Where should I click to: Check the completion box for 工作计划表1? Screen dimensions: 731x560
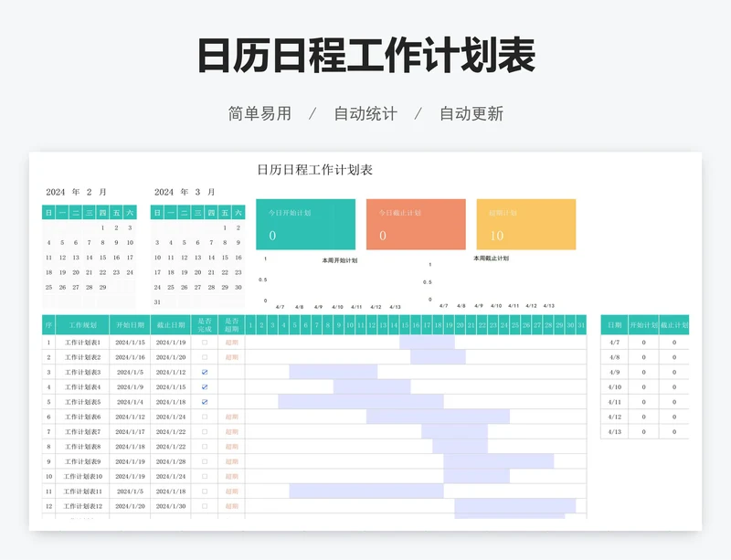tap(205, 343)
